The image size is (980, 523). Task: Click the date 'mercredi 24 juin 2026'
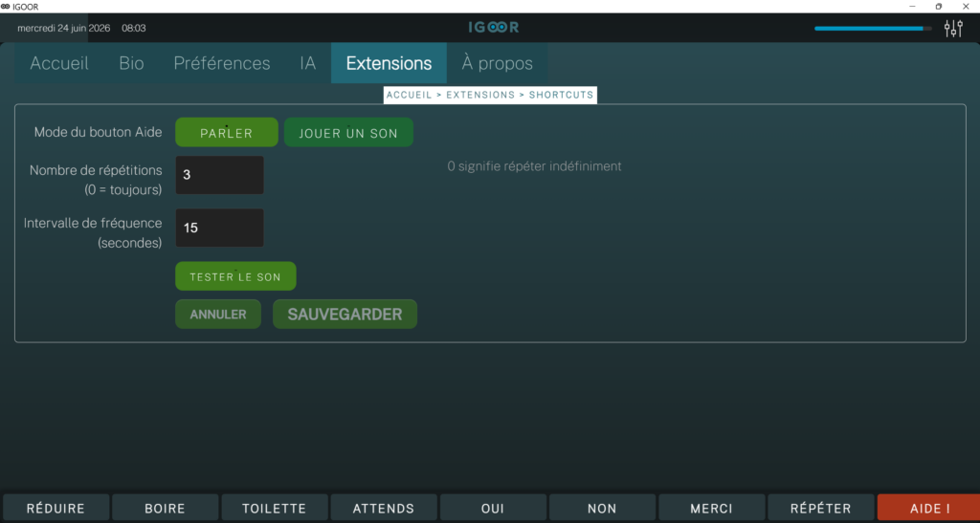pyautogui.click(x=64, y=28)
